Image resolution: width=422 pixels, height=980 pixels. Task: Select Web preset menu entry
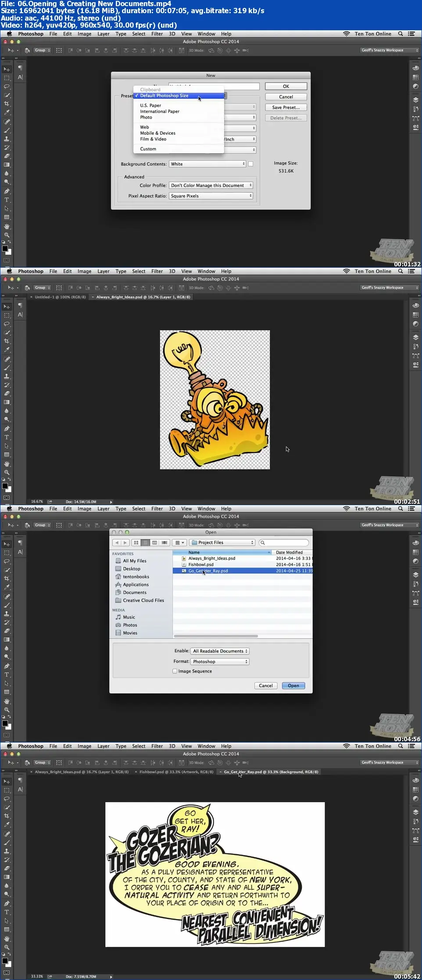pyautogui.click(x=144, y=127)
